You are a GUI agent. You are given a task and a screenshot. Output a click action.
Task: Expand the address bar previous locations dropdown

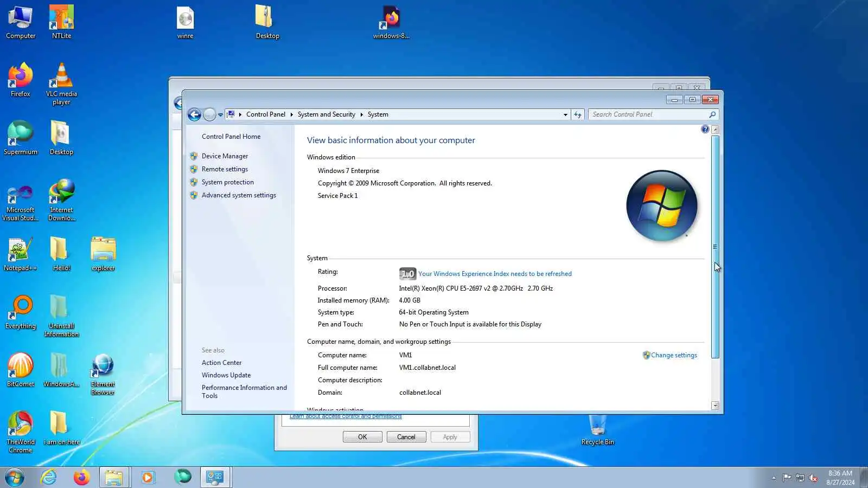pos(565,114)
